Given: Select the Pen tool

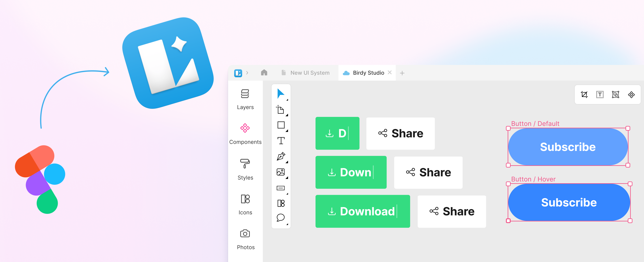Looking at the screenshot, I should pos(281,156).
